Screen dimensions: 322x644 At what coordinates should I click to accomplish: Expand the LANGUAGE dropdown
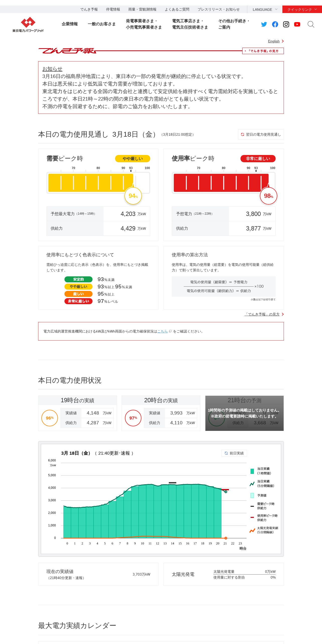(265, 9)
